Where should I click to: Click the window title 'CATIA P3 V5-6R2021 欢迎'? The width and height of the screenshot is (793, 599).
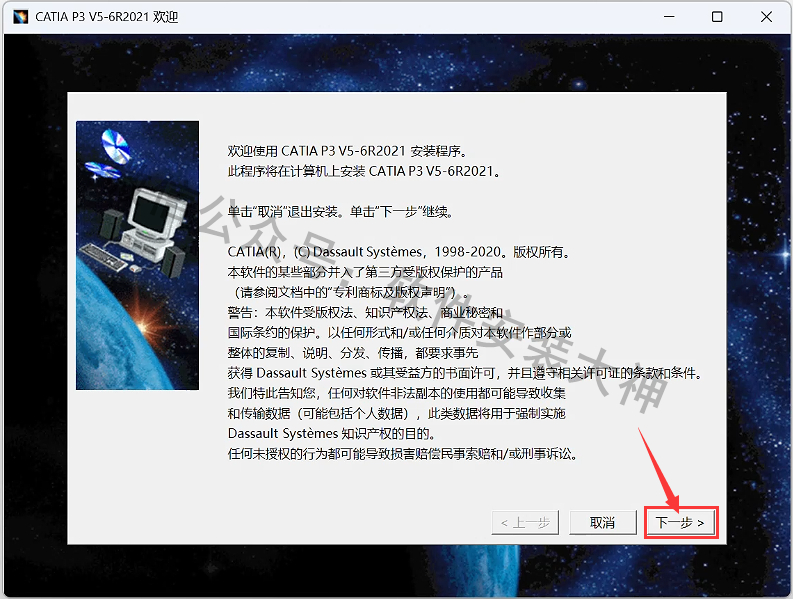click(106, 17)
